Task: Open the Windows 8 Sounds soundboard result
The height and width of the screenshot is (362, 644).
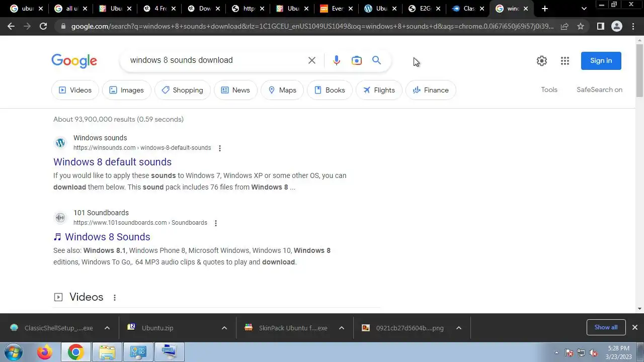Action: pos(108,237)
